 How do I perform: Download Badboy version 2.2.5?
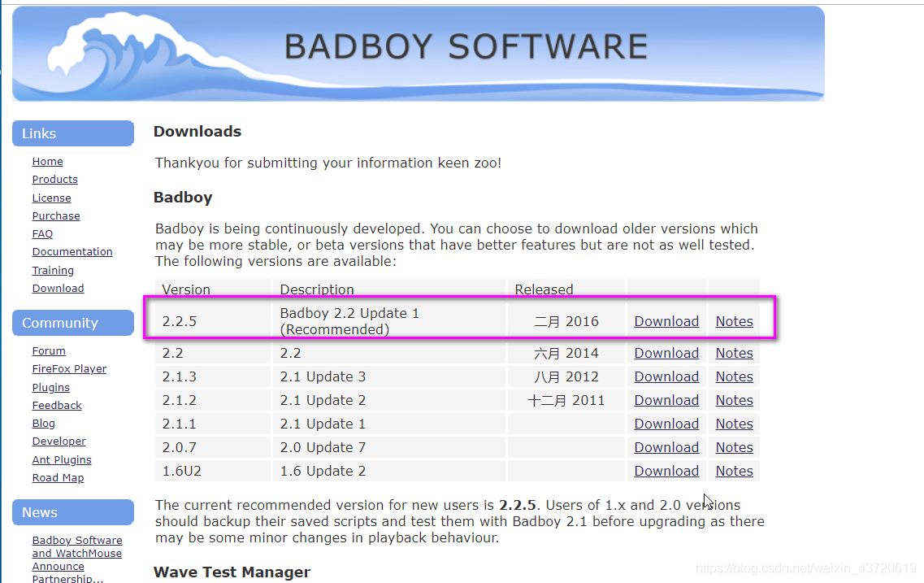pos(666,321)
